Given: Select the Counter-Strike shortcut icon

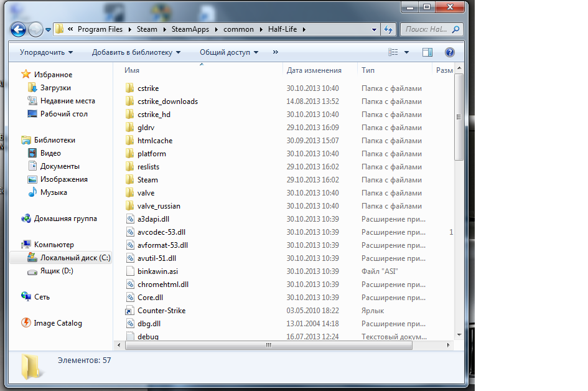Looking at the screenshot, I should (x=130, y=311).
